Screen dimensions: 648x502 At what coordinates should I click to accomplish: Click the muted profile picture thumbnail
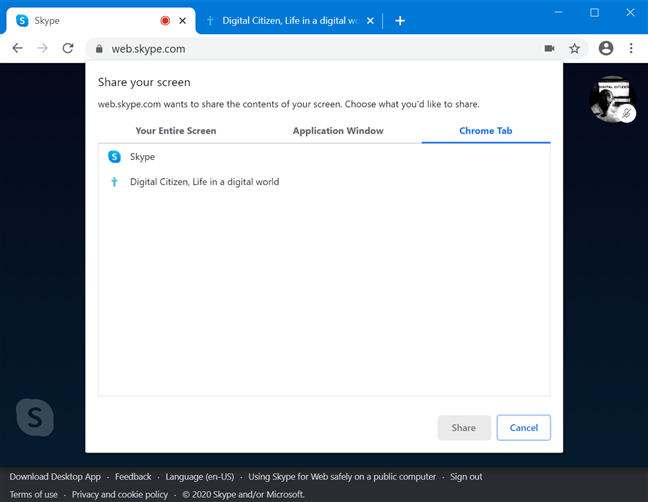pos(612,99)
